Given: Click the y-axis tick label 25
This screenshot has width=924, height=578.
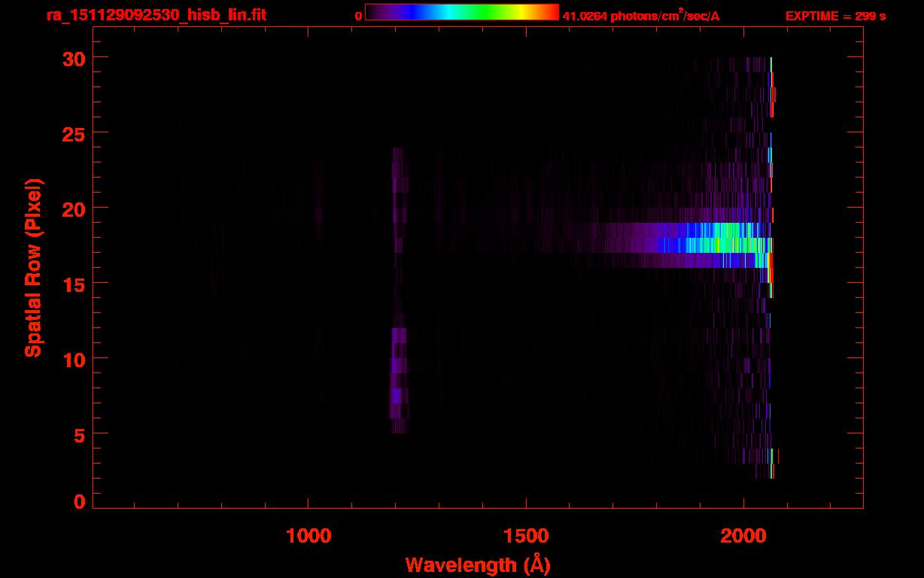Looking at the screenshot, I should coord(74,133).
